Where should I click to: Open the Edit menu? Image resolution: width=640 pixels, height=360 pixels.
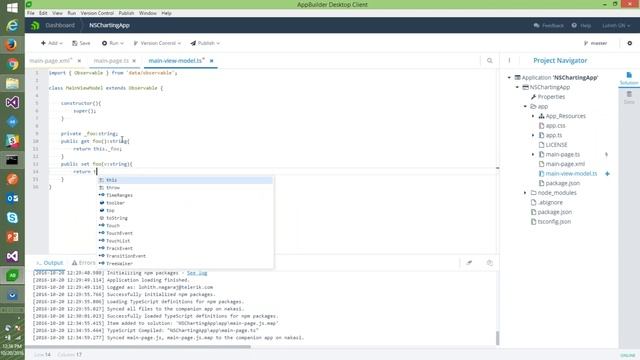pos(43,13)
